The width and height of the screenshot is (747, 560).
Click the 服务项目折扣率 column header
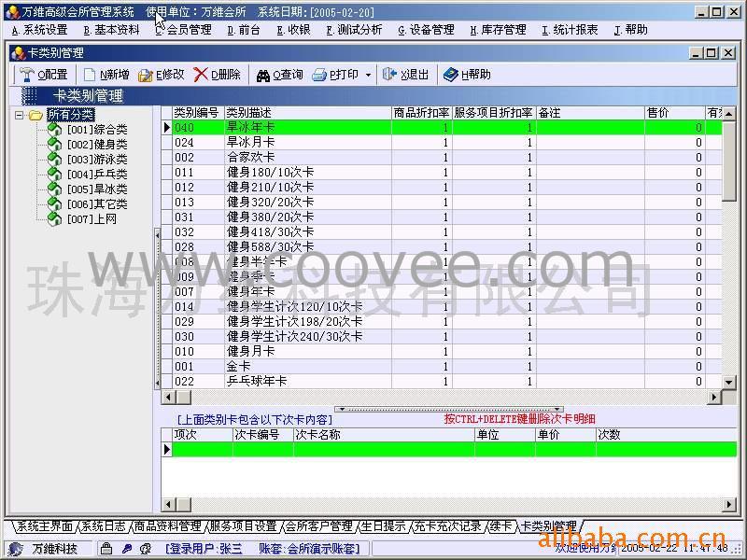pyautogui.click(x=494, y=113)
